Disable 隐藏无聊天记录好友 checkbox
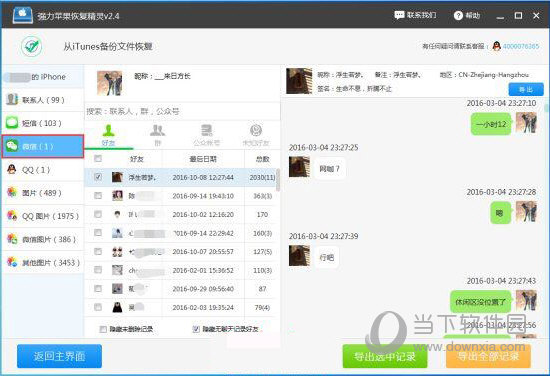Viewport: 550px width, 376px height. click(196, 329)
